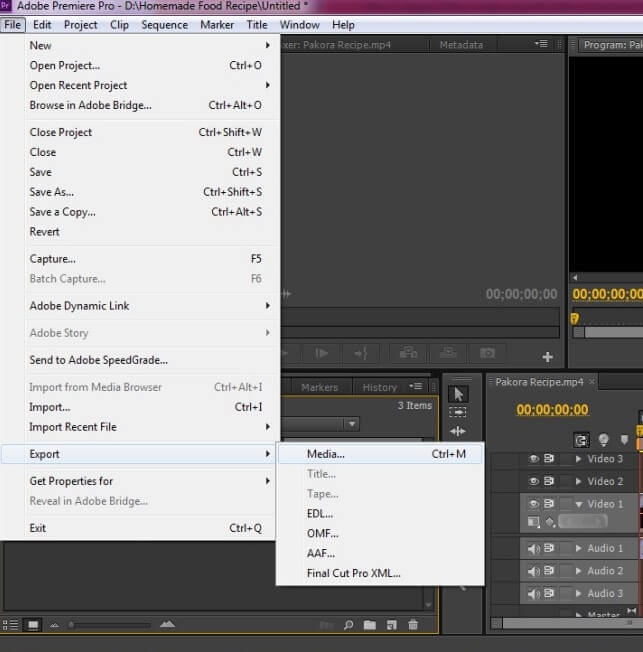The width and height of the screenshot is (643, 652).
Task: Expand the Video 2 track
Action: tap(578, 481)
